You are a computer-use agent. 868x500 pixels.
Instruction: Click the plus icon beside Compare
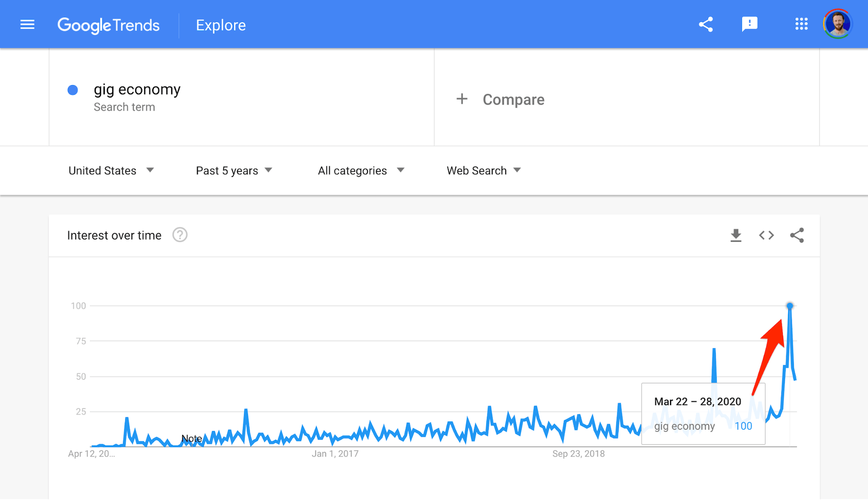[462, 99]
